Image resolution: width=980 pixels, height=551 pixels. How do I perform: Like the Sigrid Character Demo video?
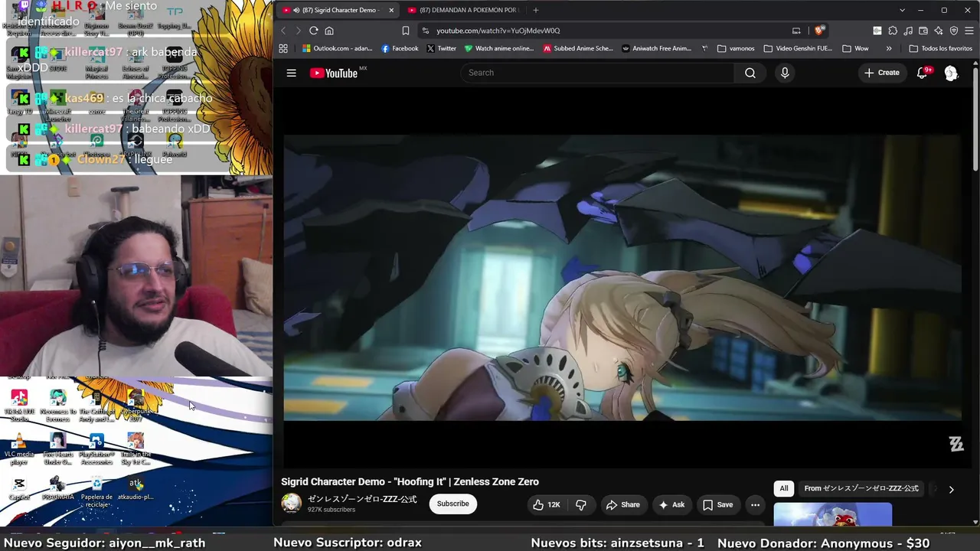point(547,504)
